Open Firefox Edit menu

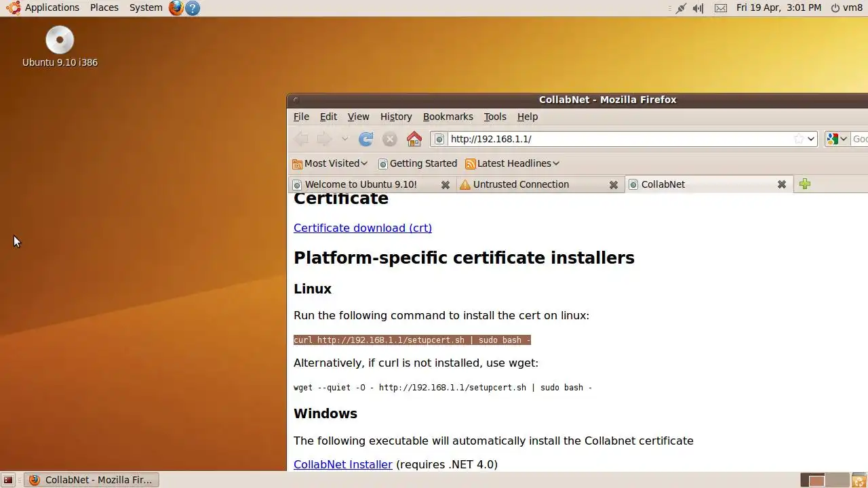(328, 117)
